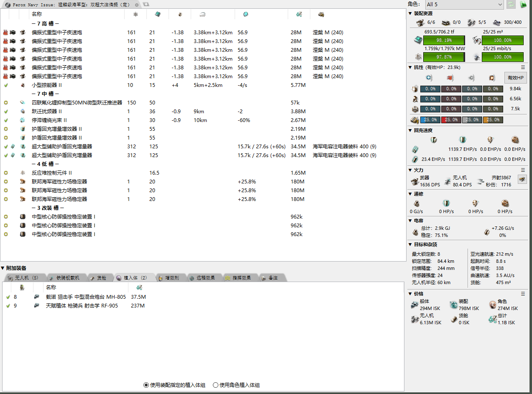This screenshot has width=532, height=394.
Task: Click the ammo column header icon
Action: click(x=321, y=14)
